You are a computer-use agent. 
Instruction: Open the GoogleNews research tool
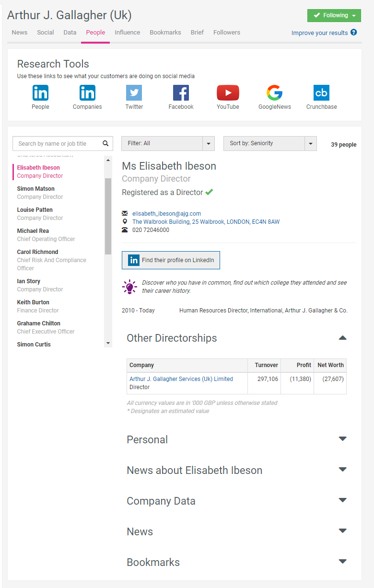[x=275, y=97]
